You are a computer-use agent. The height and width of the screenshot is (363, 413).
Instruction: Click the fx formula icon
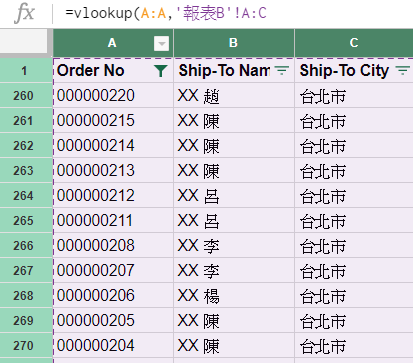coord(25,14)
